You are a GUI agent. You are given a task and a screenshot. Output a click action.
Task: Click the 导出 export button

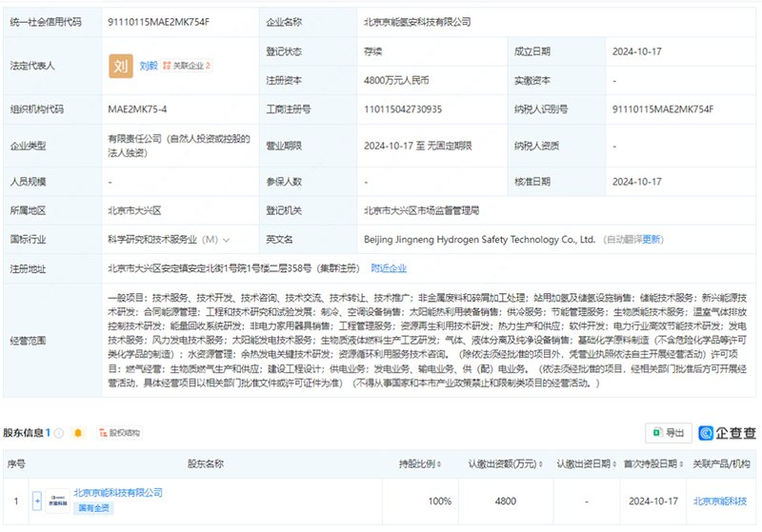(x=669, y=433)
